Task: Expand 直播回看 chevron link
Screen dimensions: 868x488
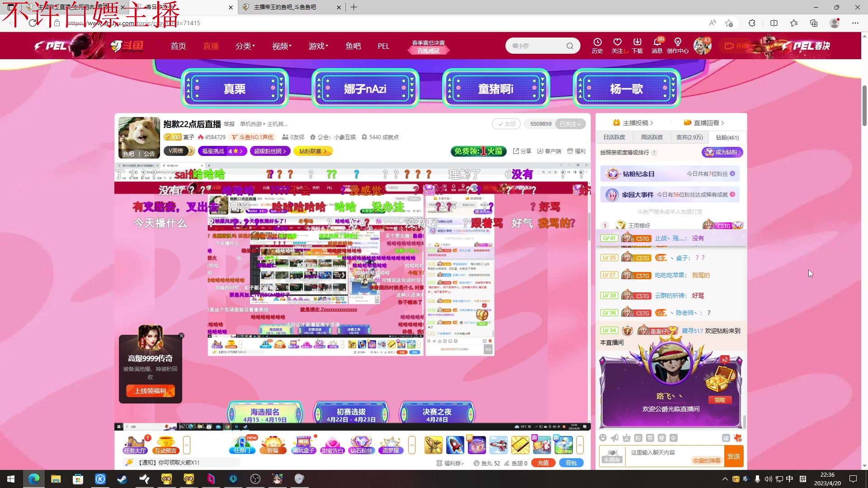Action: point(704,123)
